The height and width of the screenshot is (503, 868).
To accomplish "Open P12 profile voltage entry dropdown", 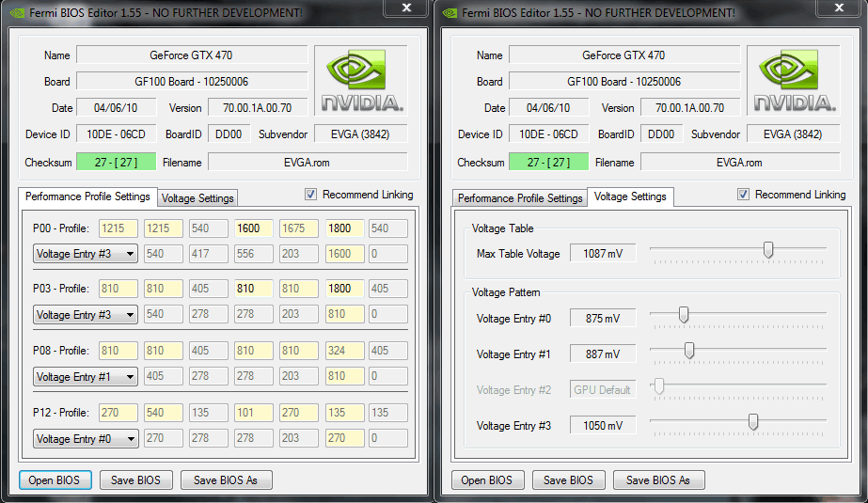I will click(86, 438).
